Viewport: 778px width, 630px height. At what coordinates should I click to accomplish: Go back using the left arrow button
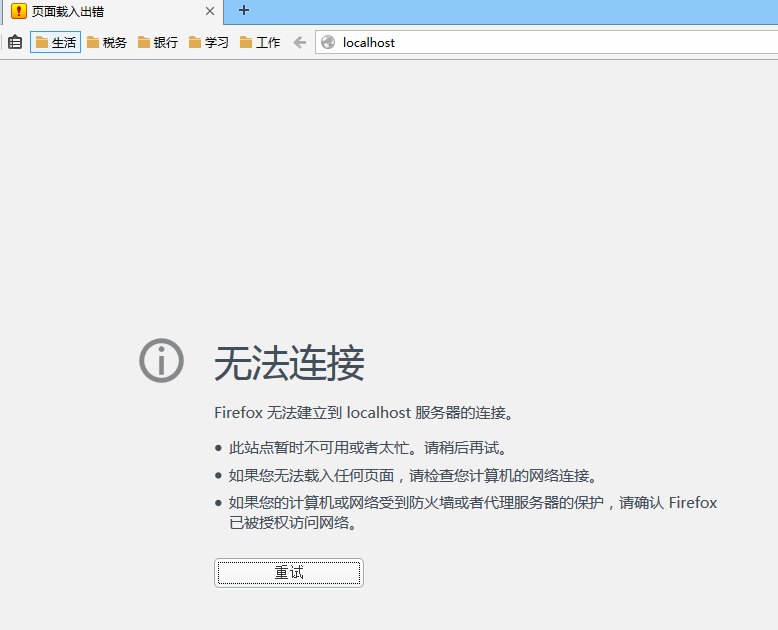tap(299, 42)
